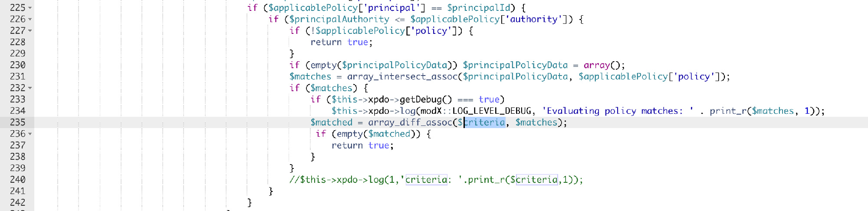Collapse the code fold at line 232
This screenshot has height=211, width=868.
coord(30,88)
